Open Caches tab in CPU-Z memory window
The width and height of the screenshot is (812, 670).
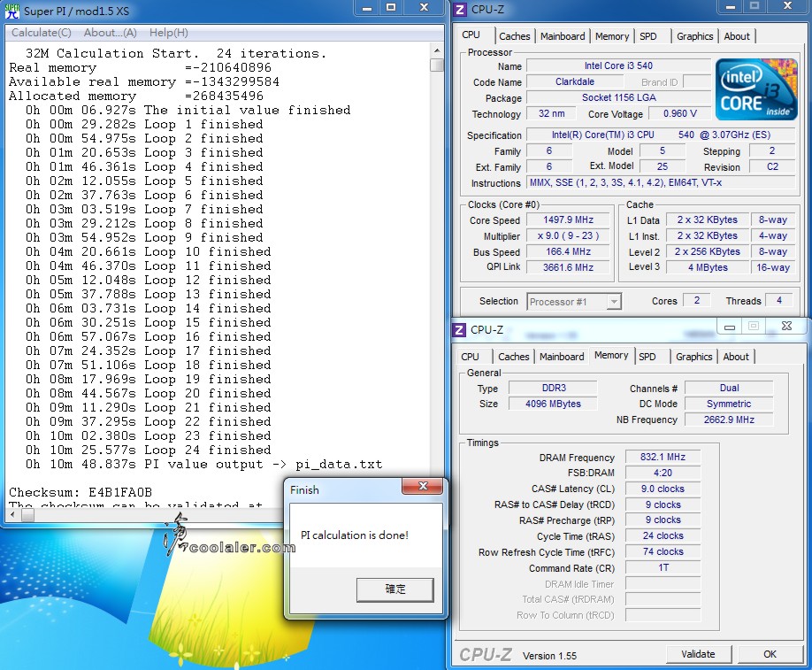[513, 357]
